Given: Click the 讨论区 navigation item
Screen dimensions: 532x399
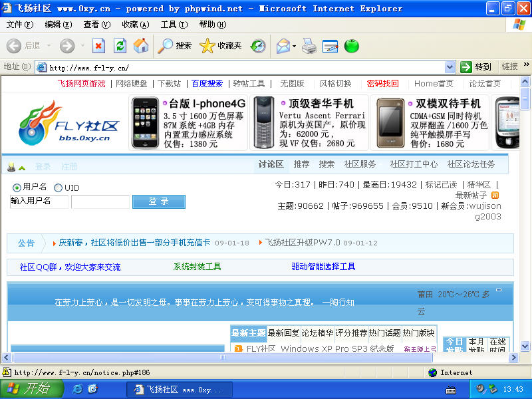Looking at the screenshot, I should tap(271, 164).
